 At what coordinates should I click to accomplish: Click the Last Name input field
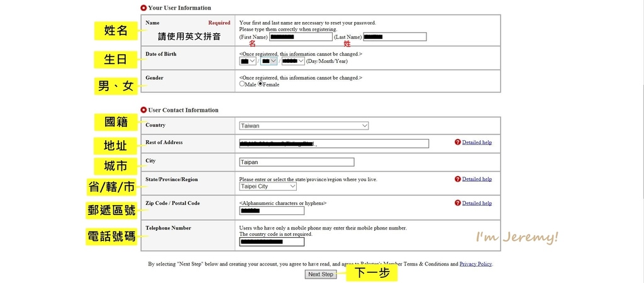tap(395, 37)
